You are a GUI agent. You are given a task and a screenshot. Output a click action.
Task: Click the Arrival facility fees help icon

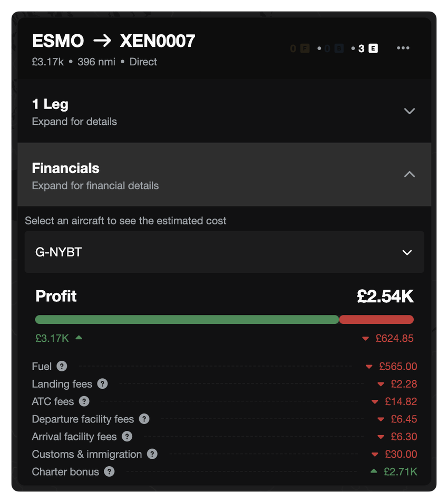pos(127,437)
